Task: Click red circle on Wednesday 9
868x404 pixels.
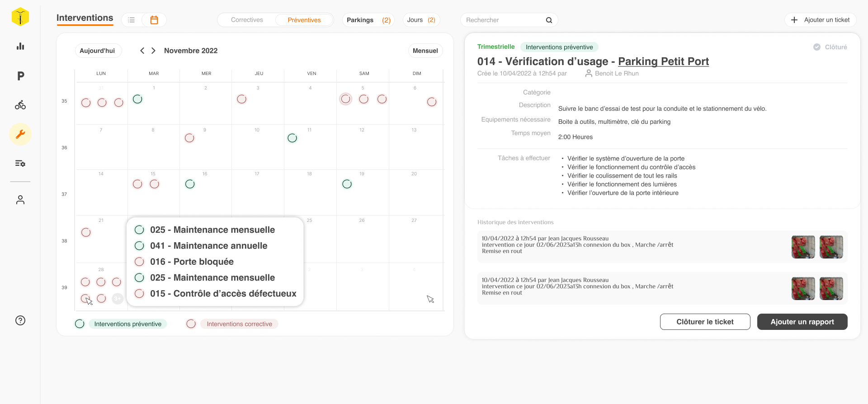Action: (x=190, y=138)
